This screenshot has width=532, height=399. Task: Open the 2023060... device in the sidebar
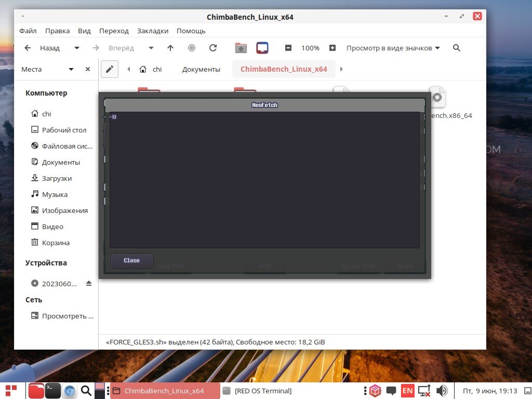[54, 284]
